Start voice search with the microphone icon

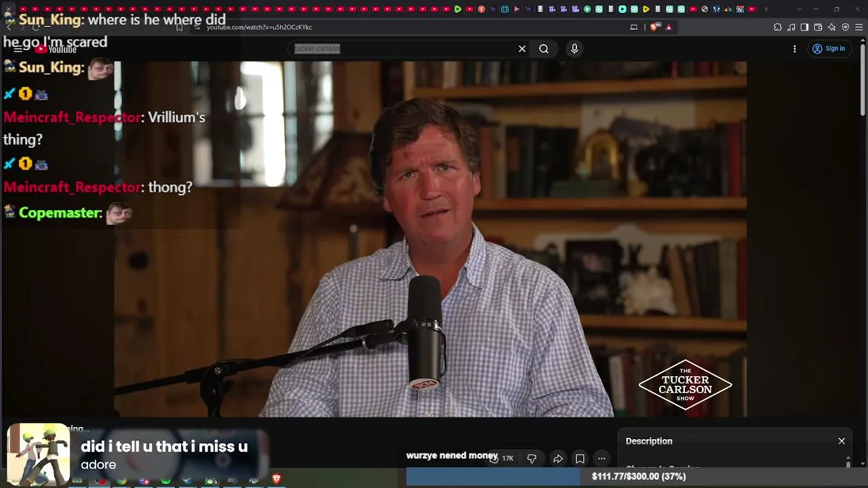point(574,49)
